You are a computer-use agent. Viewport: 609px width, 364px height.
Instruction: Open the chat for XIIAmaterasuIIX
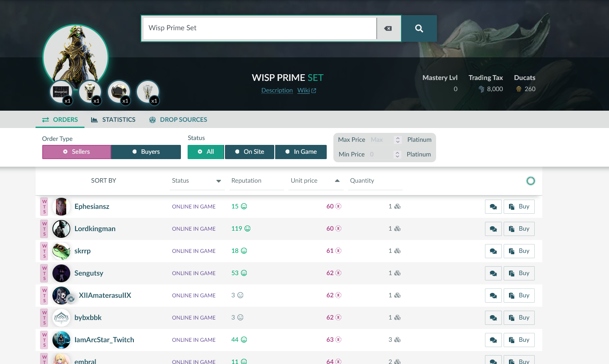coord(493,296)
